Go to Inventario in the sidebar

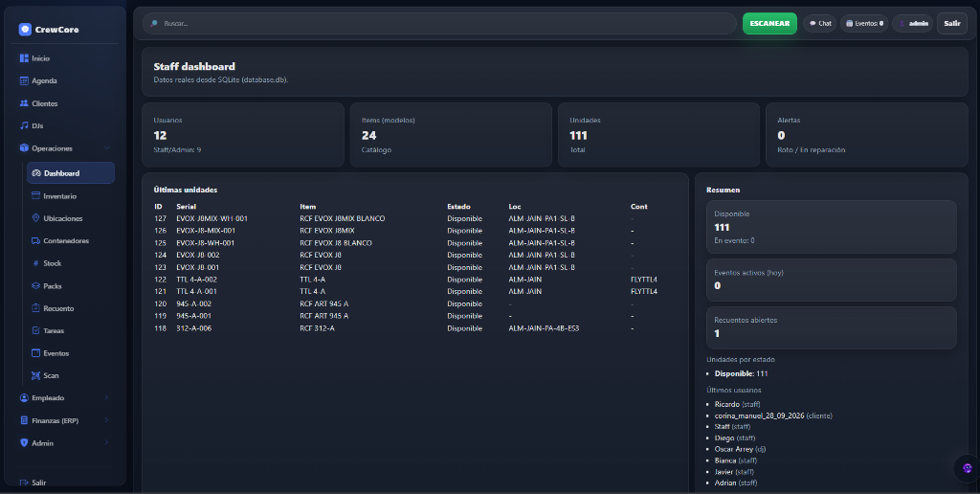60,195
